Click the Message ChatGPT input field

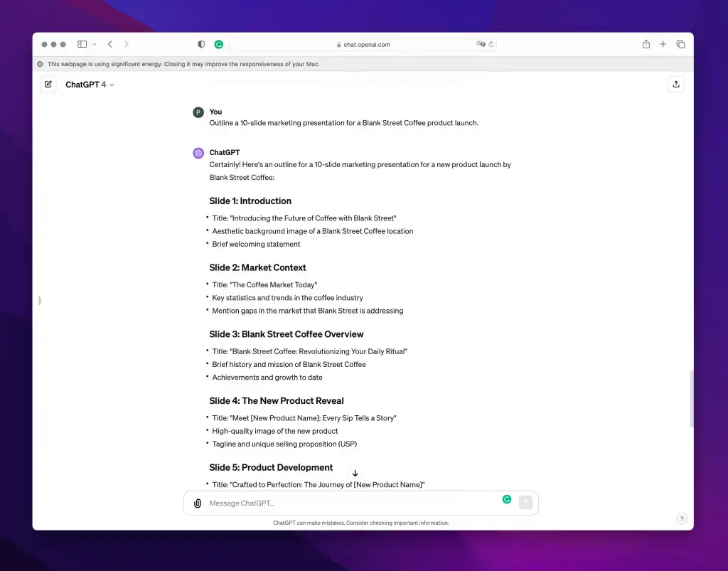(x=320, y=503)
